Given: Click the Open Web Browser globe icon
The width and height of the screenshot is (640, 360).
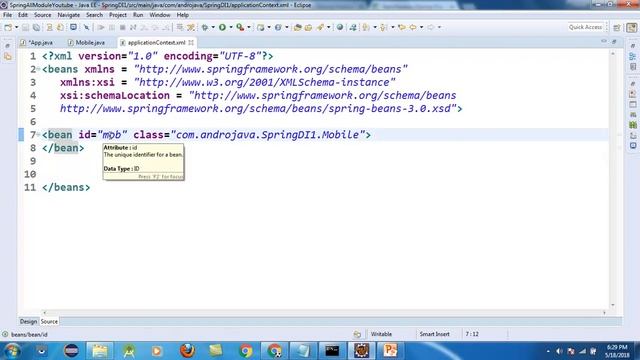Looking at the screenshot, I should [x=340, y=27].
